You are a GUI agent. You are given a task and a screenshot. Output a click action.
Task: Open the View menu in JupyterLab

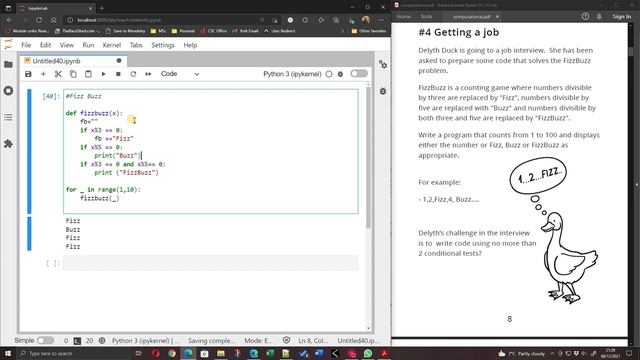click(x=67, y=45)
